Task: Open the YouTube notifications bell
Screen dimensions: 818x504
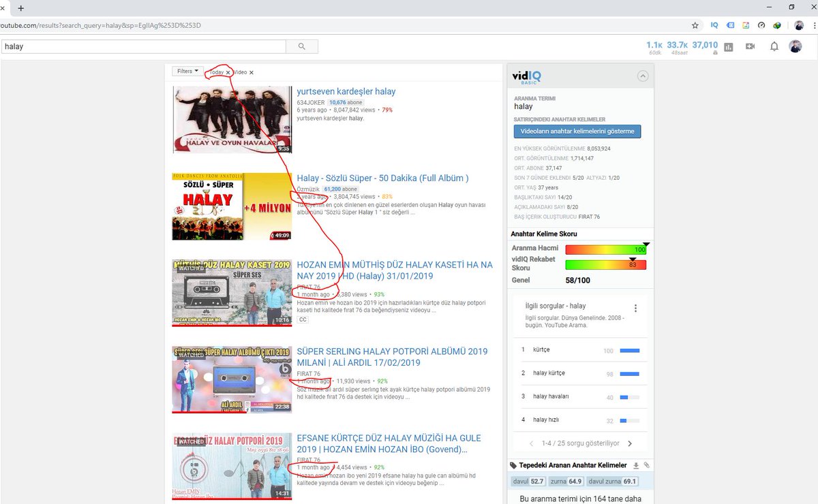Action: (774, 46)
